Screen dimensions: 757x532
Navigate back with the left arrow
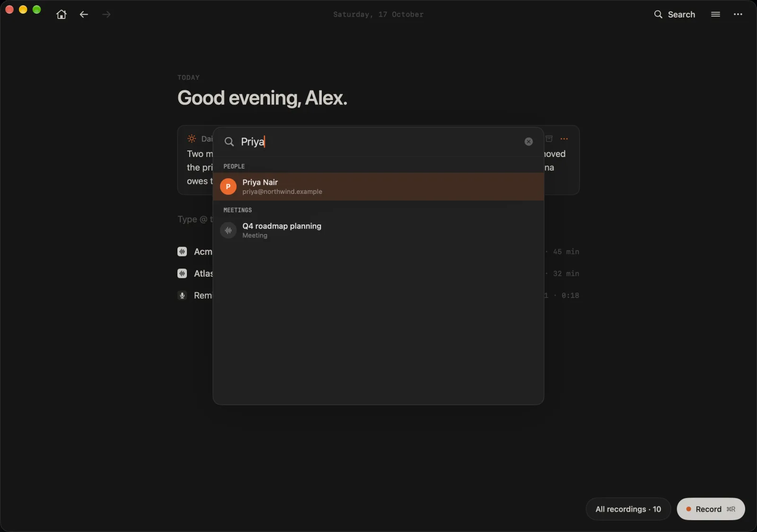[x=84, y=14]
